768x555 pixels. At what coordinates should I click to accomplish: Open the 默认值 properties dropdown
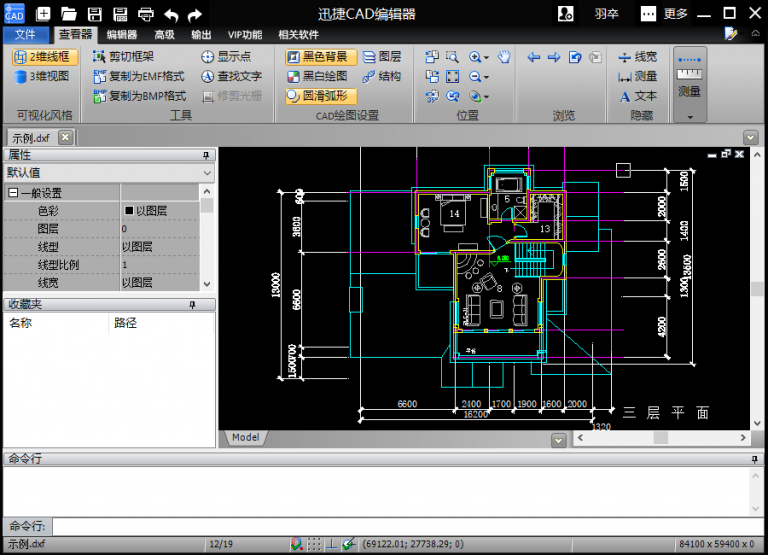(x=207, y=173)
